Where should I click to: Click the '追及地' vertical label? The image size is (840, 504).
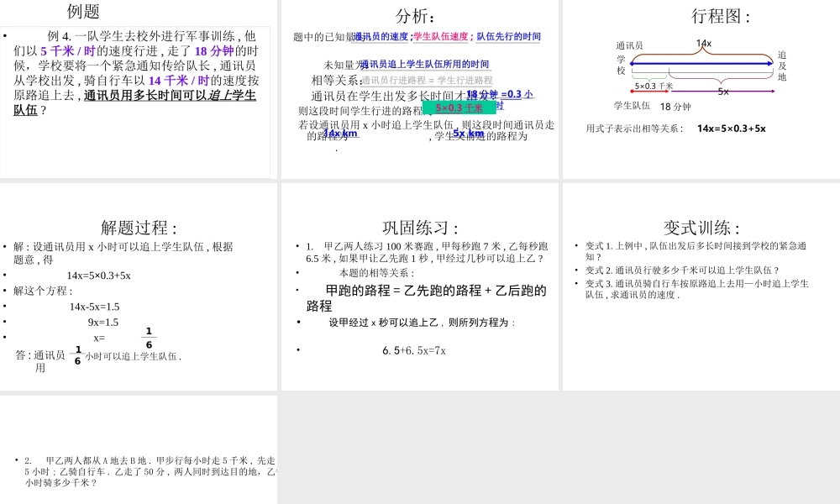pyautogui.click(x=782, y=66)
